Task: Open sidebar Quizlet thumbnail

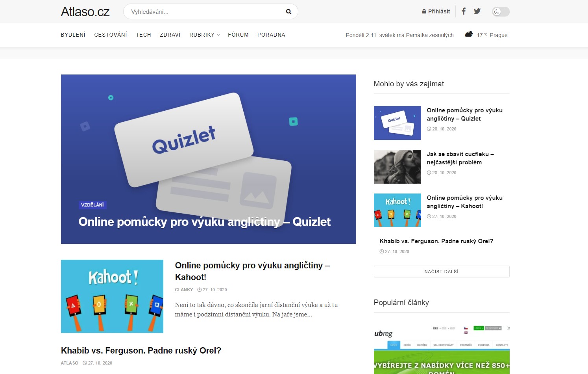Action: 398,123
